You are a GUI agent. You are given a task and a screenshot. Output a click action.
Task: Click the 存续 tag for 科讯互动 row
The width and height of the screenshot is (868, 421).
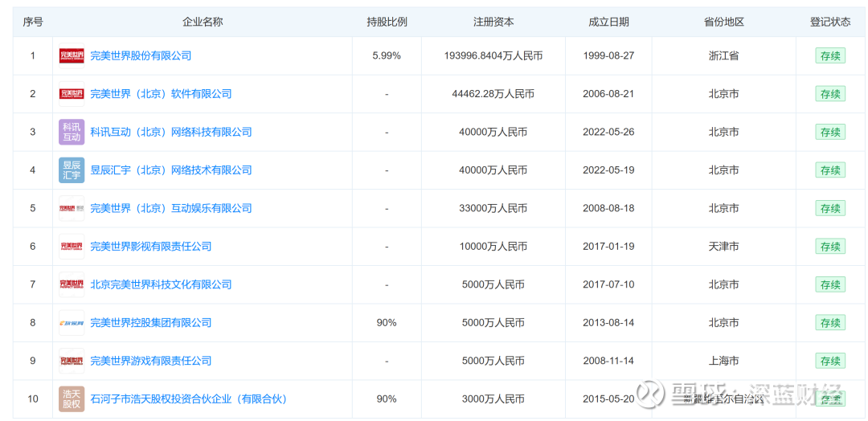tap(829, 133)
